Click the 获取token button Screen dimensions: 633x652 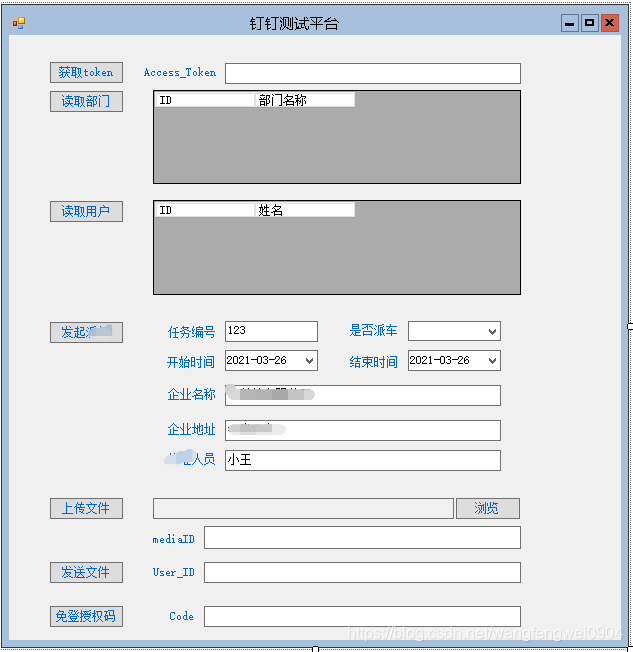(x=86, y=72)
